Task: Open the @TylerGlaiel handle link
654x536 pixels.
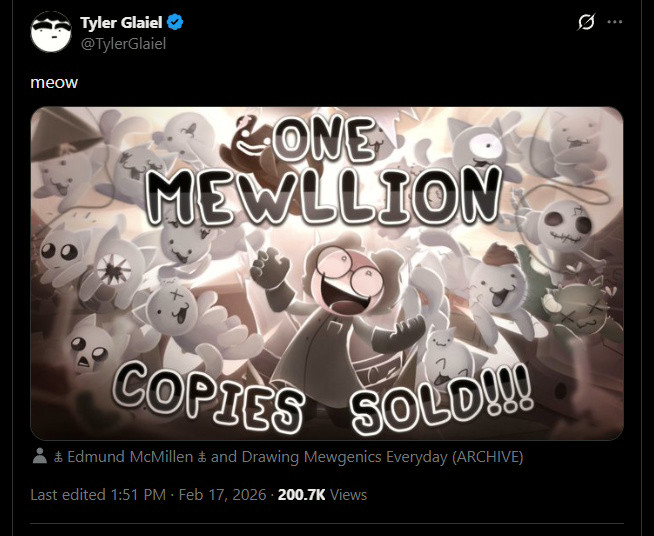Action: point(123,42)
